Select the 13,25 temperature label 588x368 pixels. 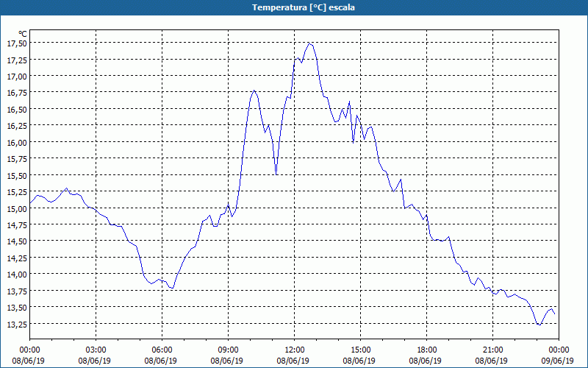(x=17, y=324)
